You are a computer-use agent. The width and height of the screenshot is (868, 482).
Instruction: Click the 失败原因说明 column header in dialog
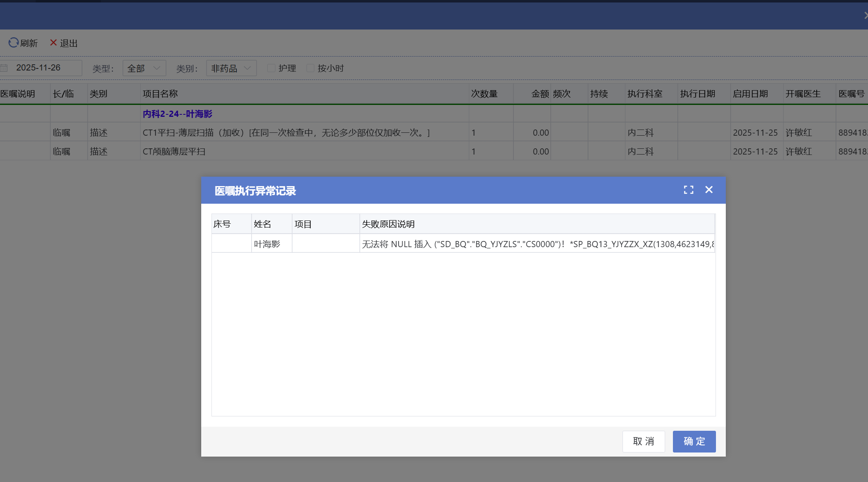tap(388, 224)
